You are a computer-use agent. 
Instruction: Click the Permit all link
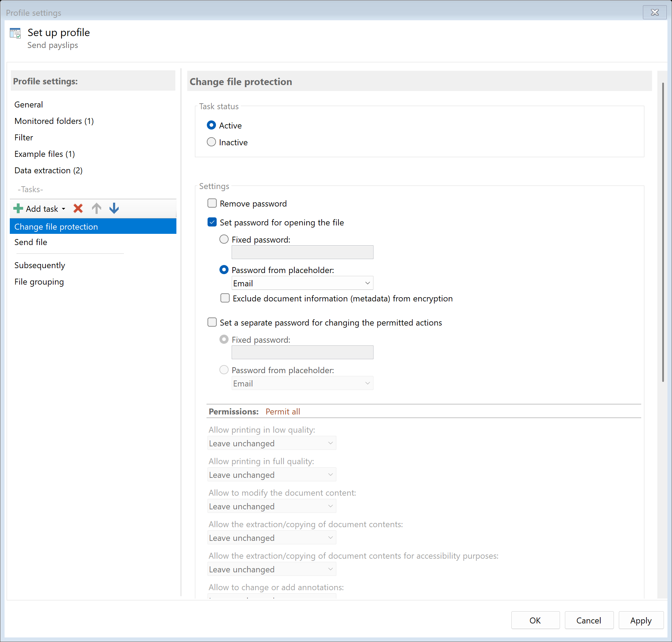[283, 411]
